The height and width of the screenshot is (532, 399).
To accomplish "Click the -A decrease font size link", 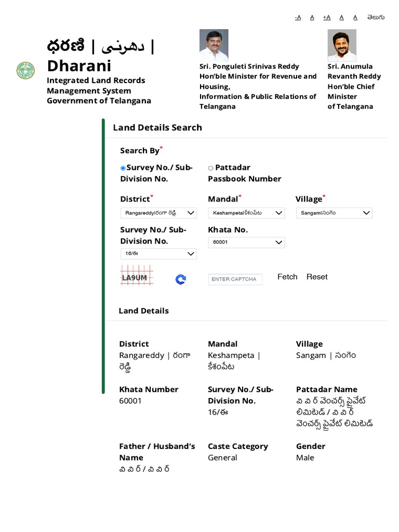I will click(x=298, y=17).
